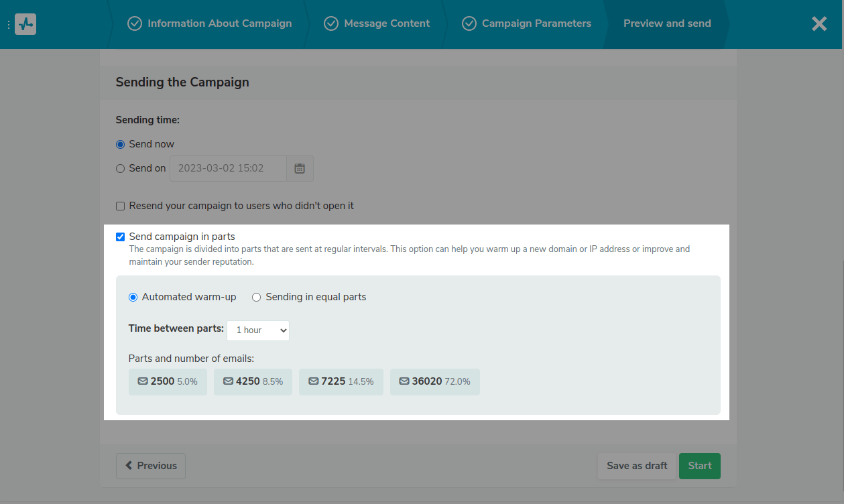844x504 pixels.
Task: Open the Campaign Parameters step
Action: pyautogui.click(x=536, y=23)
